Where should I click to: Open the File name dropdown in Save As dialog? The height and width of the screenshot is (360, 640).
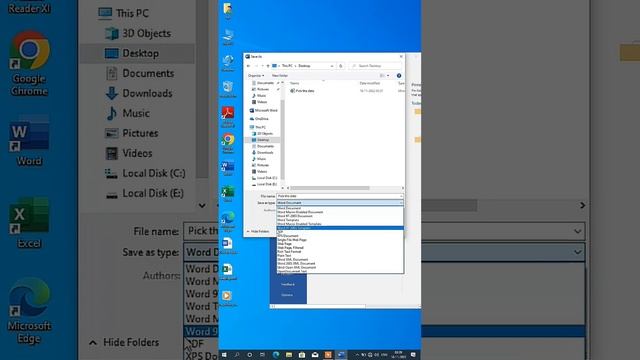click(401, 196)
